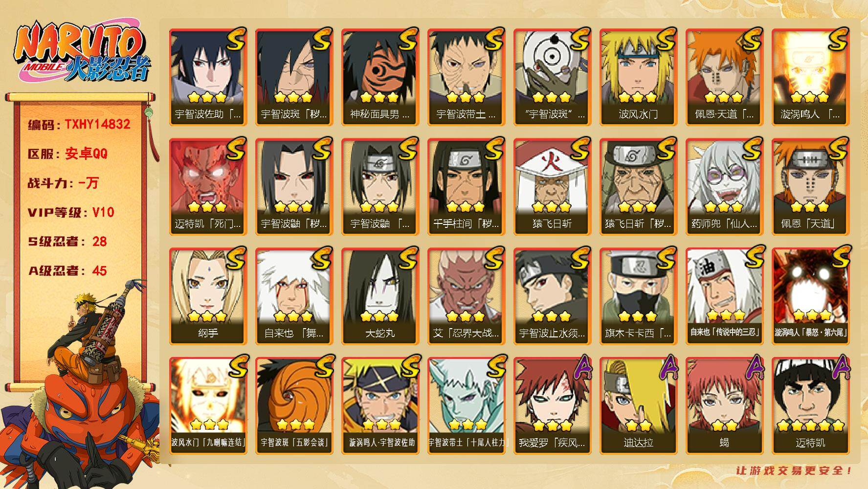Click the 宇智波斑「五影会谈」 card
The height and width of the screenshot is (489, 868).
coord(294,406)
